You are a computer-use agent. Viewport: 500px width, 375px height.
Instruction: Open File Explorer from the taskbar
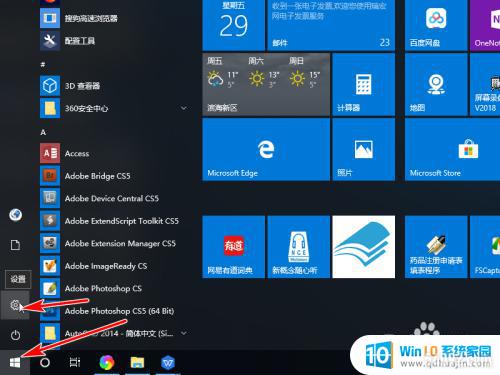[137, 362]
